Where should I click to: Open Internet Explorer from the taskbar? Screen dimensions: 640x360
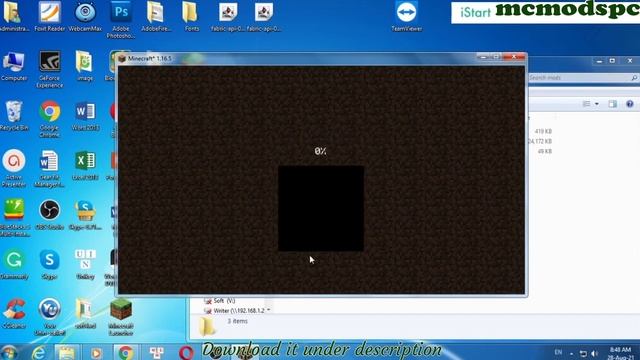39,352
